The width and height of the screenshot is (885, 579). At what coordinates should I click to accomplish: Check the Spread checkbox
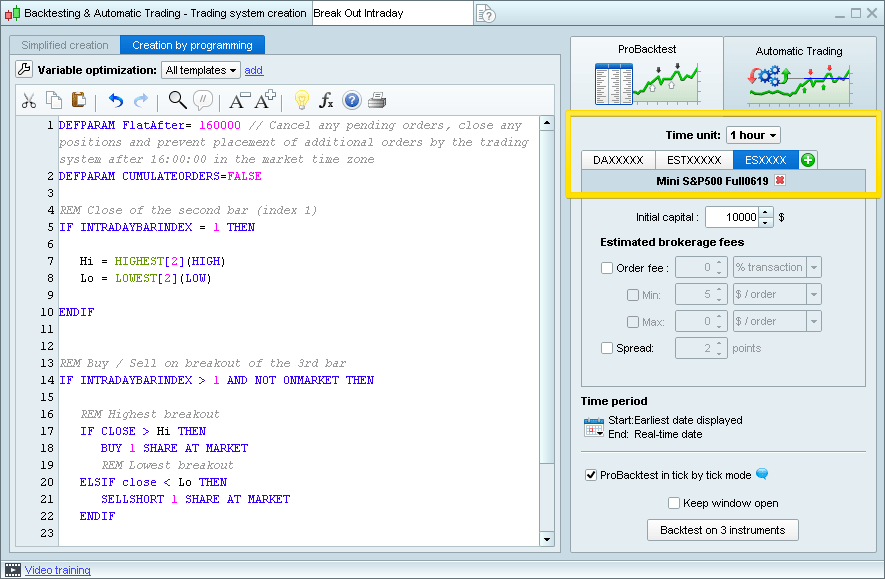[x=607, y=350]
